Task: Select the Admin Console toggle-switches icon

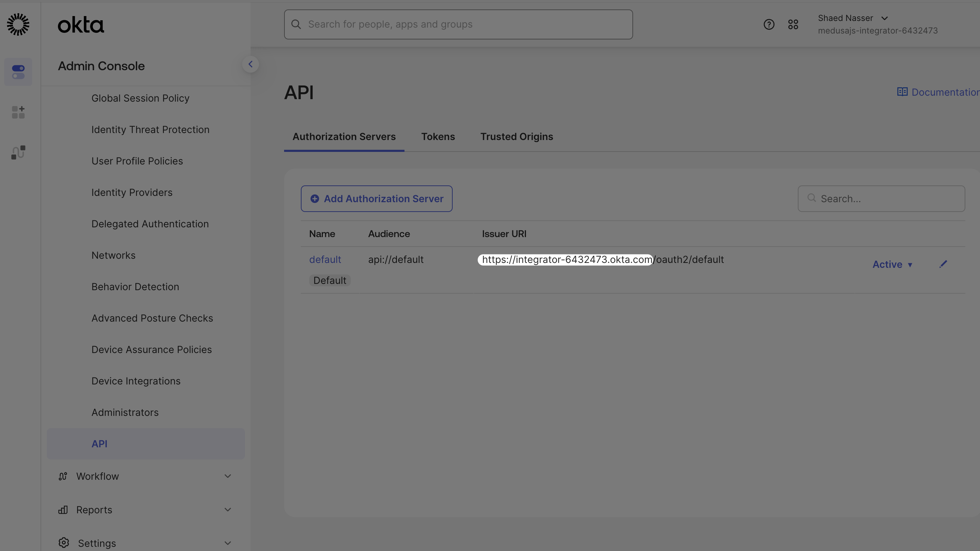Action: click(x=18, y=72)
